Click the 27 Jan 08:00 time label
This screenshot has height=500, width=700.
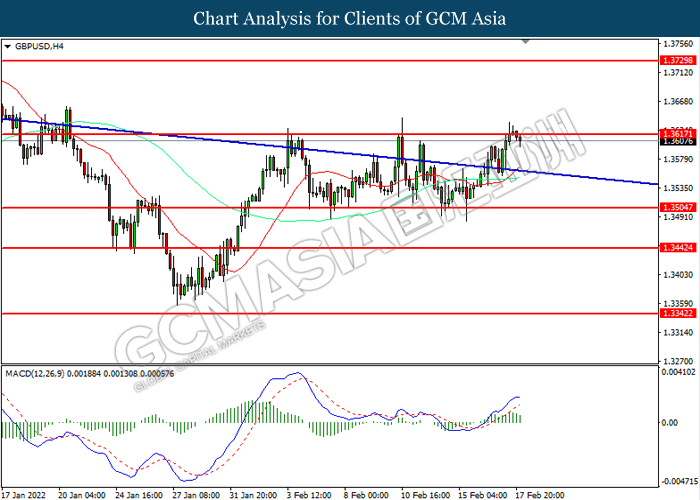point(196,495)
